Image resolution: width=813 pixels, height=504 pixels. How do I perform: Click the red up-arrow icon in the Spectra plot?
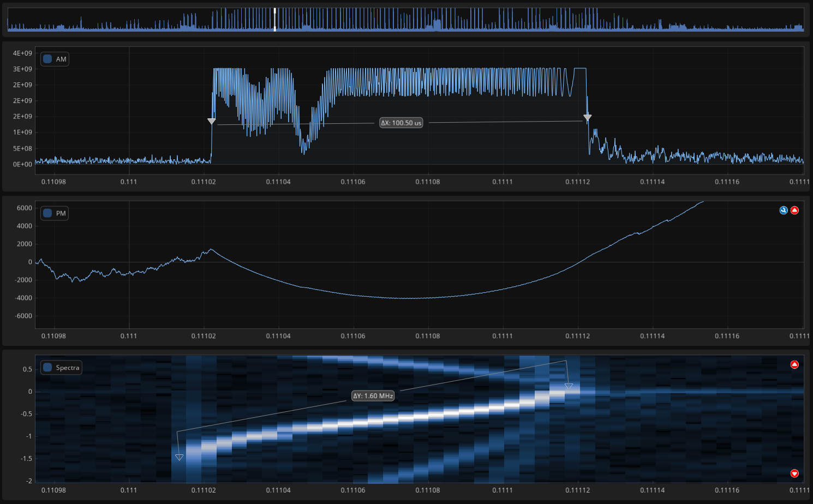[x=794, y=364]
